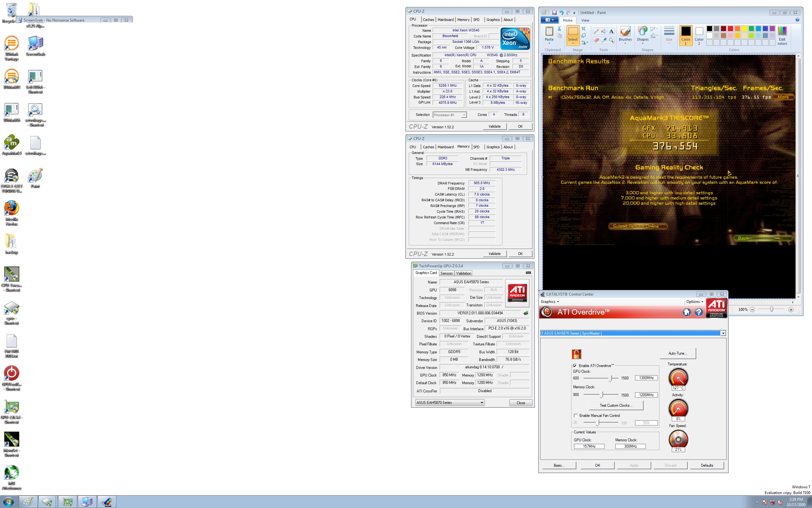Click the GPU Clock 1300MHz value field

(646, 378)
